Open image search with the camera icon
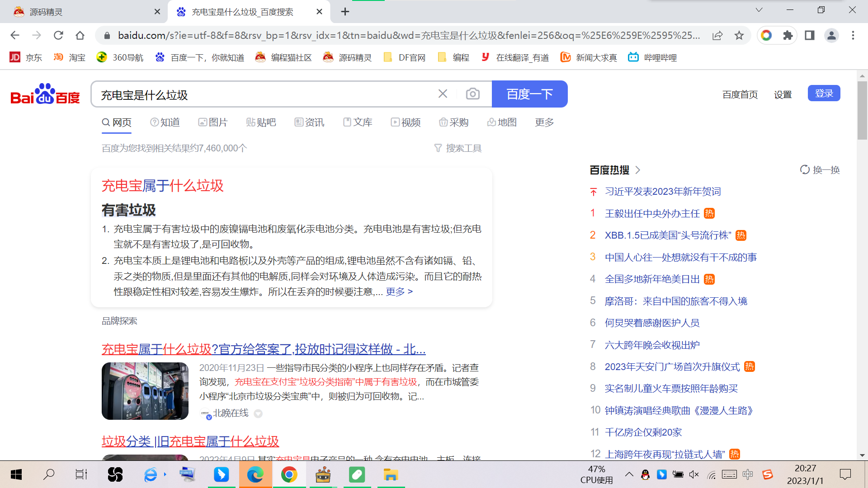 tap(473, 94)
